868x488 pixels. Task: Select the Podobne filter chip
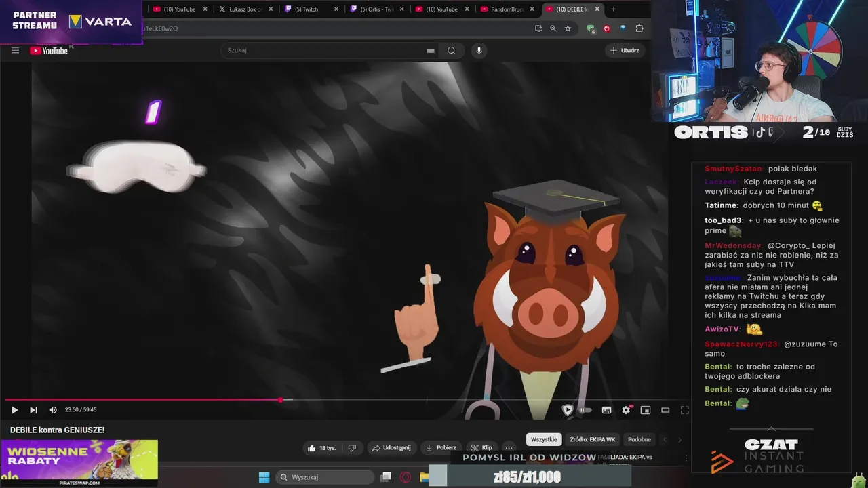click(639, 439)
